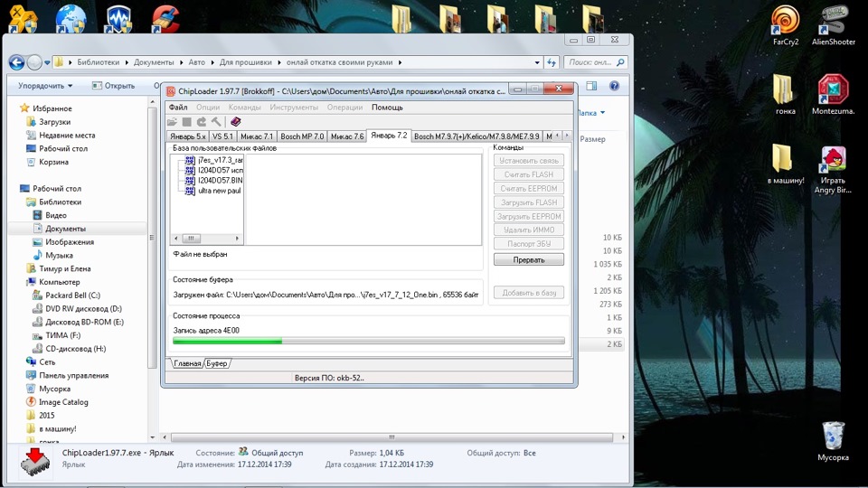Click the Explorer back navigation arrow
Image resolution: width=868 pixels, height=488 pixels.
[x=16, y=62]
